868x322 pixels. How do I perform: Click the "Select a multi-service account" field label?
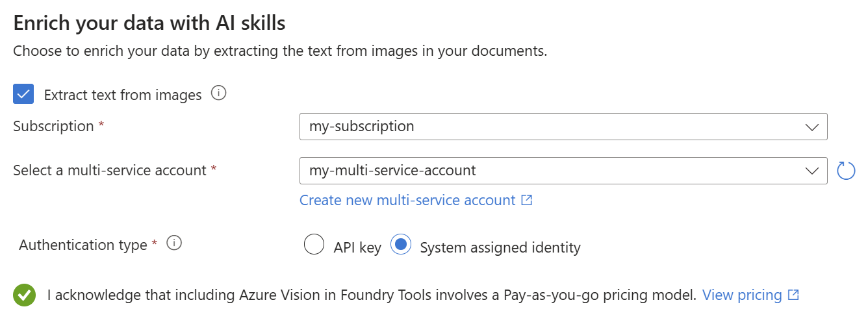110,170
